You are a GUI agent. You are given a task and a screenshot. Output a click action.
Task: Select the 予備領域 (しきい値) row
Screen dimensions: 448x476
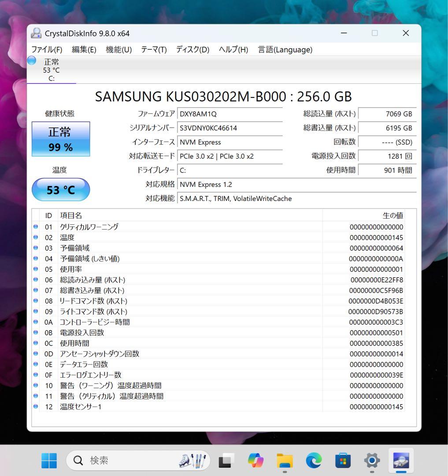(x=218, y=259)
